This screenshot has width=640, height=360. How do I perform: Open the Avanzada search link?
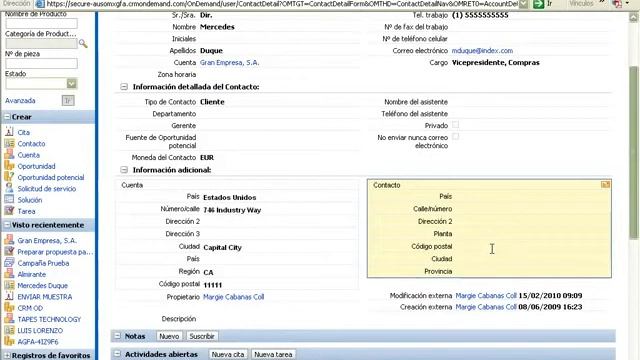click(x=20, y=100)
